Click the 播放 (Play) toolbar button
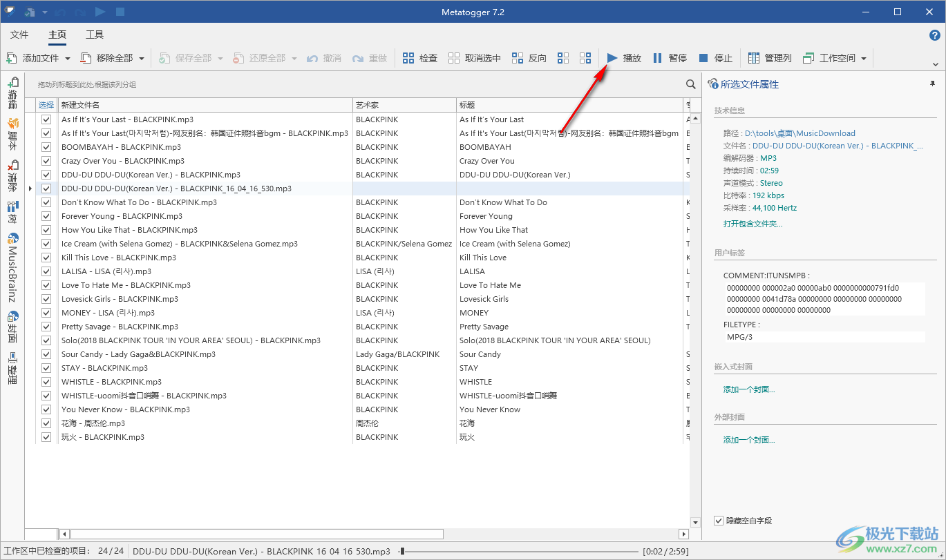946x560 pixels. (x=624, y=58)
